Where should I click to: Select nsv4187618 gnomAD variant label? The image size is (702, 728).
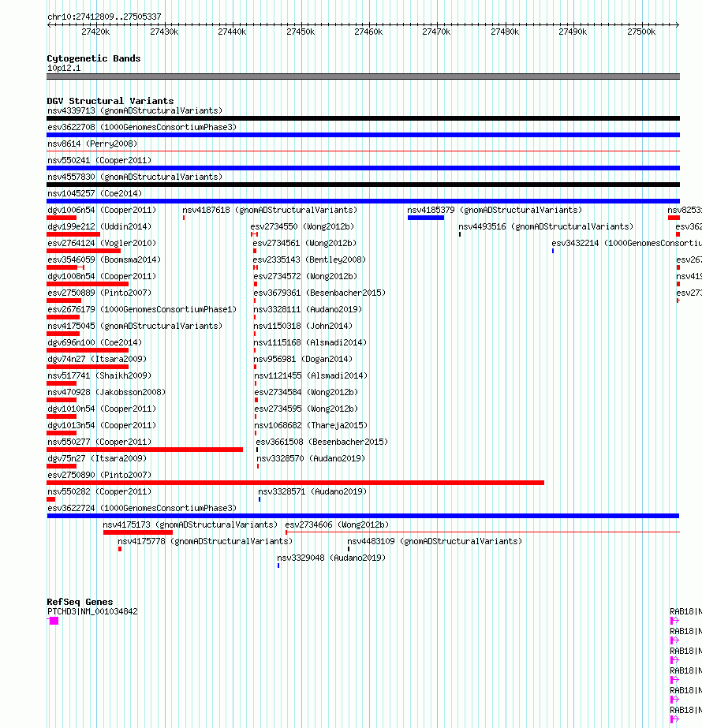coord(270,210)
